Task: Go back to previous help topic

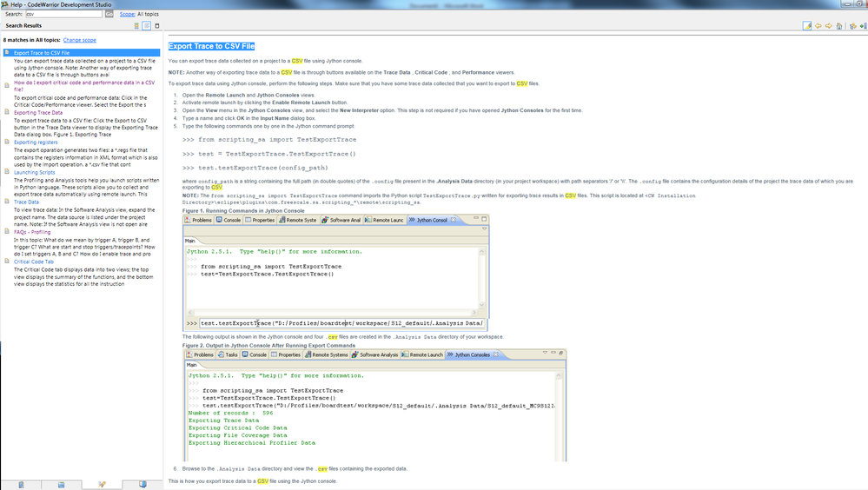Action: [818, 26]
